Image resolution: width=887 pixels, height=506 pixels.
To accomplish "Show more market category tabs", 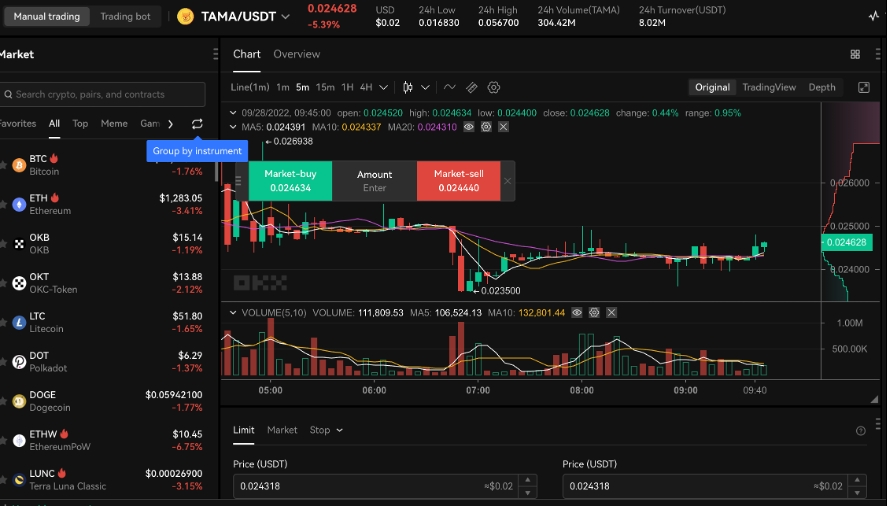I will pyautogui.click(x=170, y=124).
